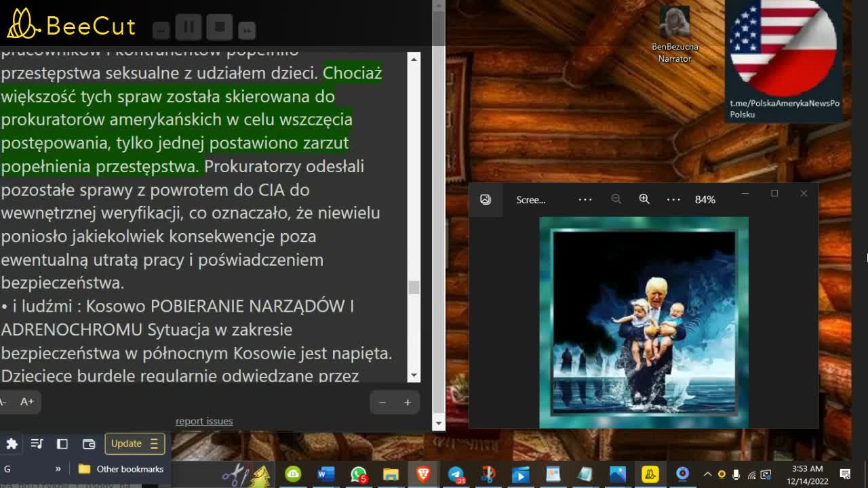
Task: Stop the narration playback
Action: [x=219, y=27]
